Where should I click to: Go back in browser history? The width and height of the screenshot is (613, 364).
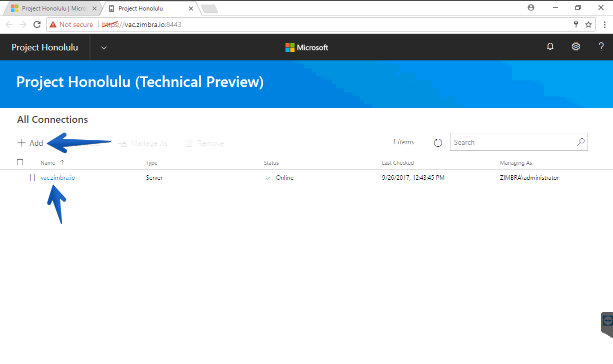[9, 24]
